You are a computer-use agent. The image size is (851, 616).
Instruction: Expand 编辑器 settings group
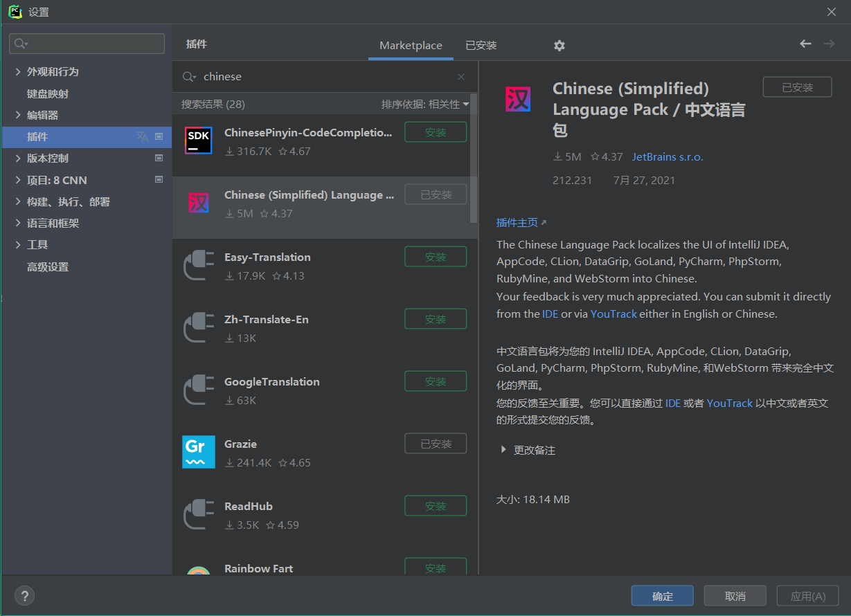tap(18, 115)
